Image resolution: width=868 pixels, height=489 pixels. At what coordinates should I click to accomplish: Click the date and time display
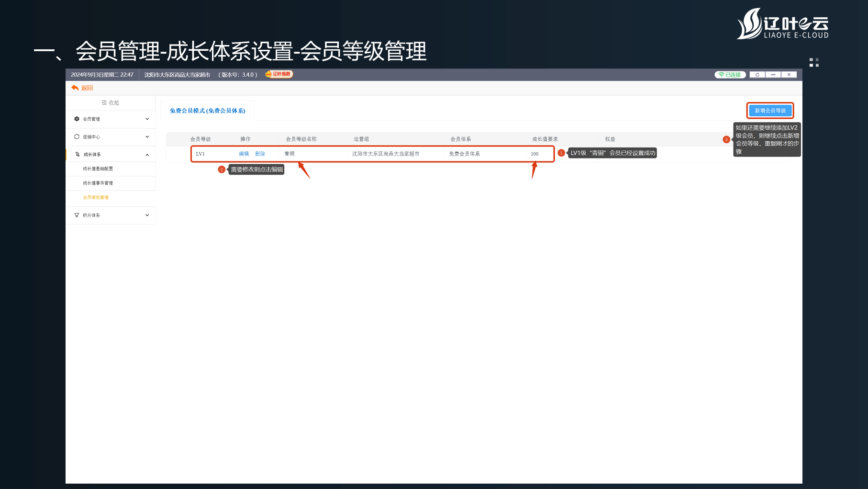coord(102,75)
